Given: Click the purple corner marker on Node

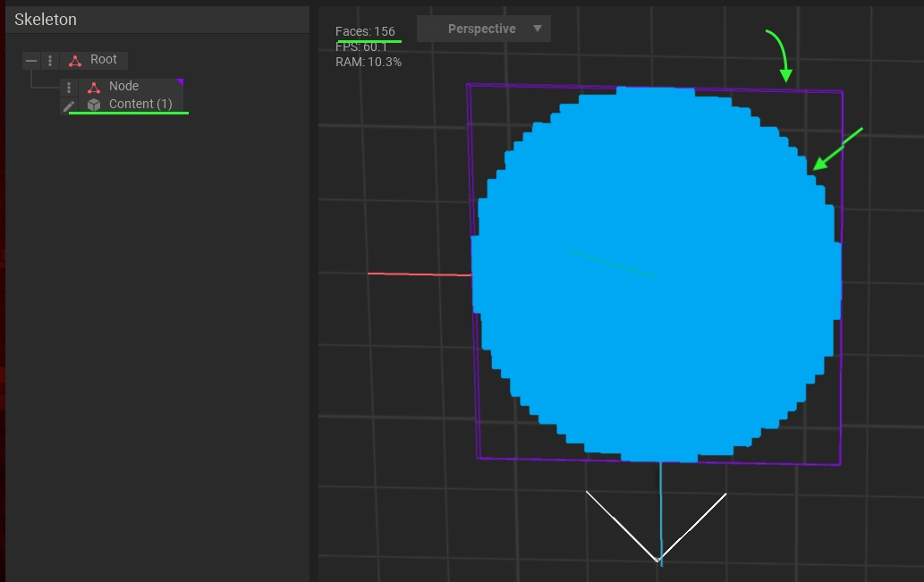Looking at the screenshot, I should (x=180, y=81).
